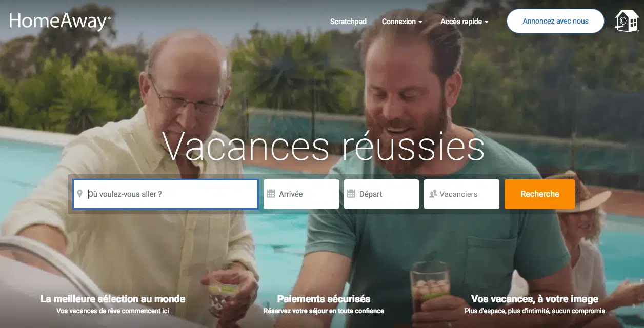Image resolution: width=644 pixels, height=328 pixels.
Task: Click the Paiements sécurisés heading
Action: [x=324, y=299]
